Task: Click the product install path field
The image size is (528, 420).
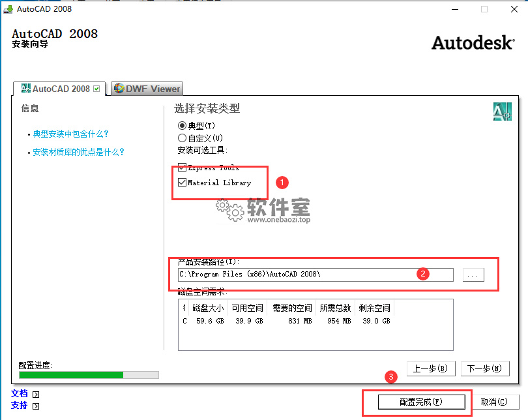Action: [315, 275]
